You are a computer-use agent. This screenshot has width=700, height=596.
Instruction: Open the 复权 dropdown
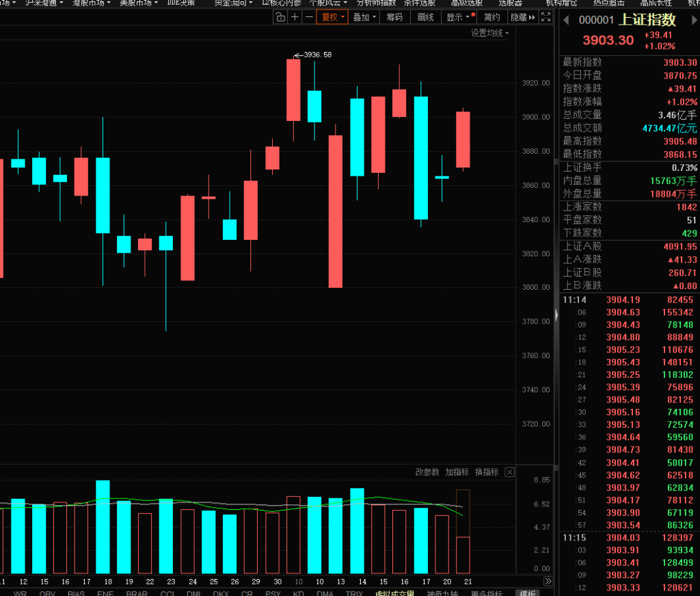pos(332,17)
